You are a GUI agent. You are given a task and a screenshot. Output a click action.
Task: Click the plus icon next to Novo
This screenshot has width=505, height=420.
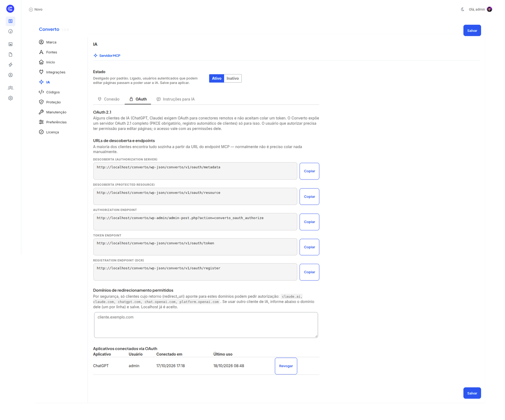click(x=31, y=9)
